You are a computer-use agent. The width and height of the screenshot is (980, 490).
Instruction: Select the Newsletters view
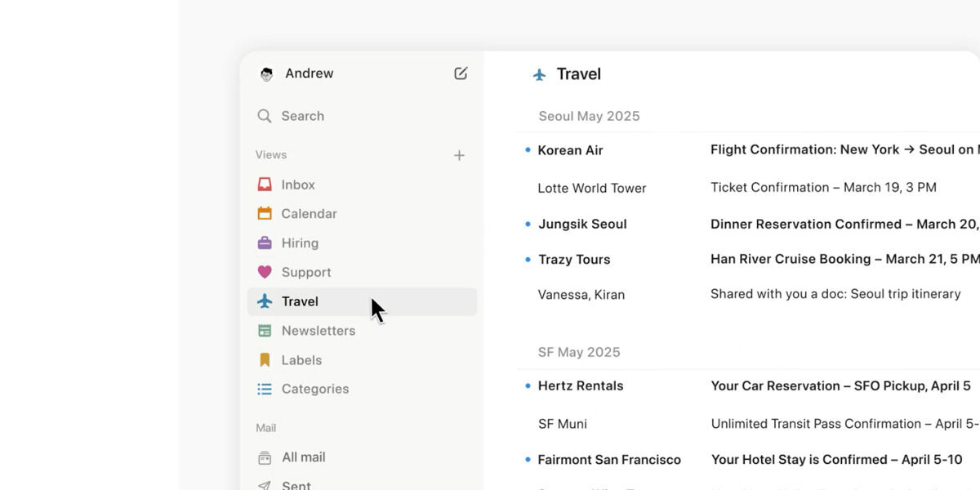point(362,331)
